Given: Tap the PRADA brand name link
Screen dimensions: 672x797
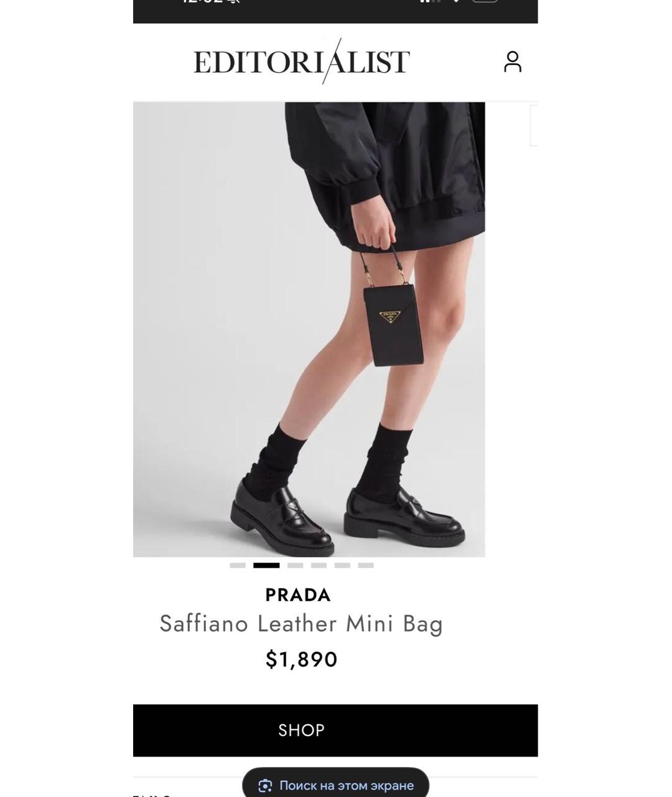Looking at the screenshot, I should click(298, 595).
